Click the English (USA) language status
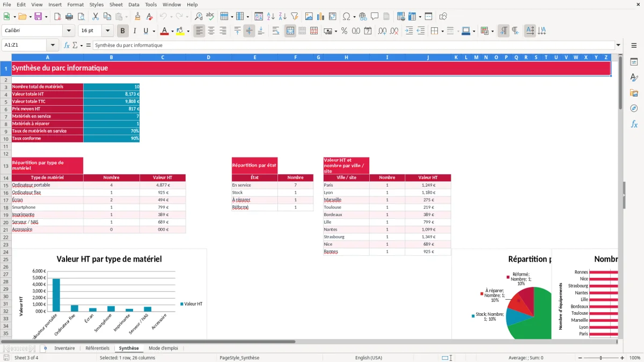Viewport: 644px width, 362px height. point(369,358)
